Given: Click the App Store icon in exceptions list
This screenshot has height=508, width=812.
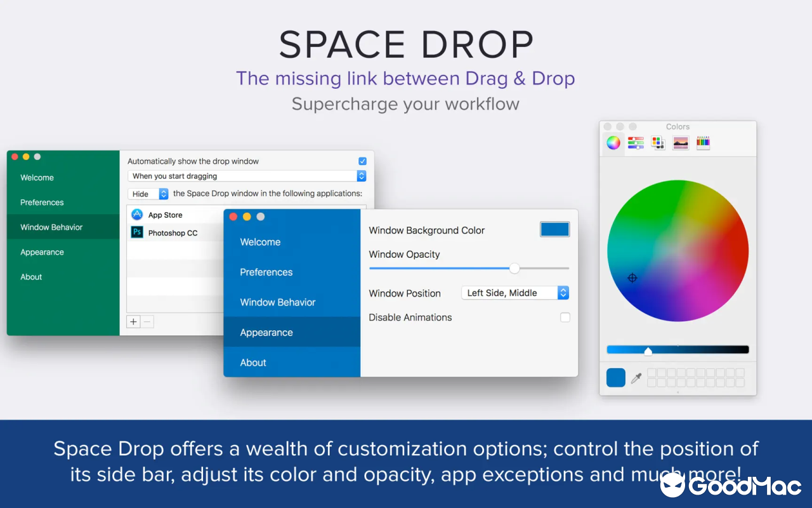Looking at the screenshot, I should pyautogui.click(x=137, y=215).
